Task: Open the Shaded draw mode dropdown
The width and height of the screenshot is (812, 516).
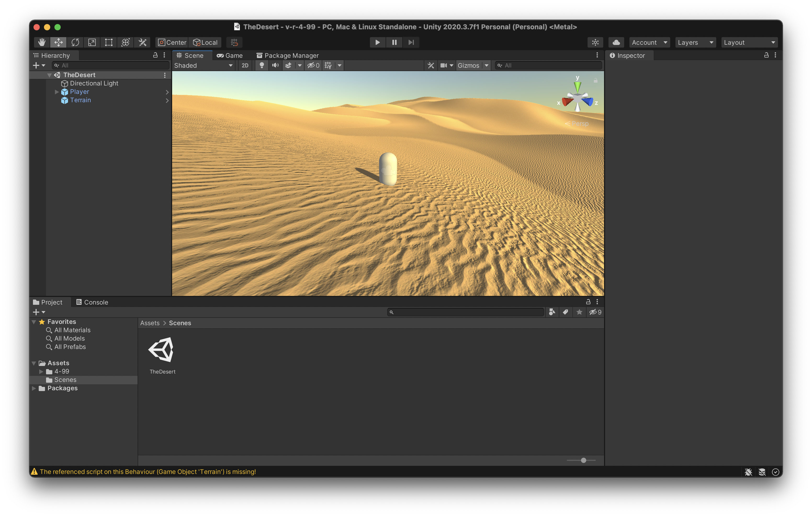Action: coord(204,65)
